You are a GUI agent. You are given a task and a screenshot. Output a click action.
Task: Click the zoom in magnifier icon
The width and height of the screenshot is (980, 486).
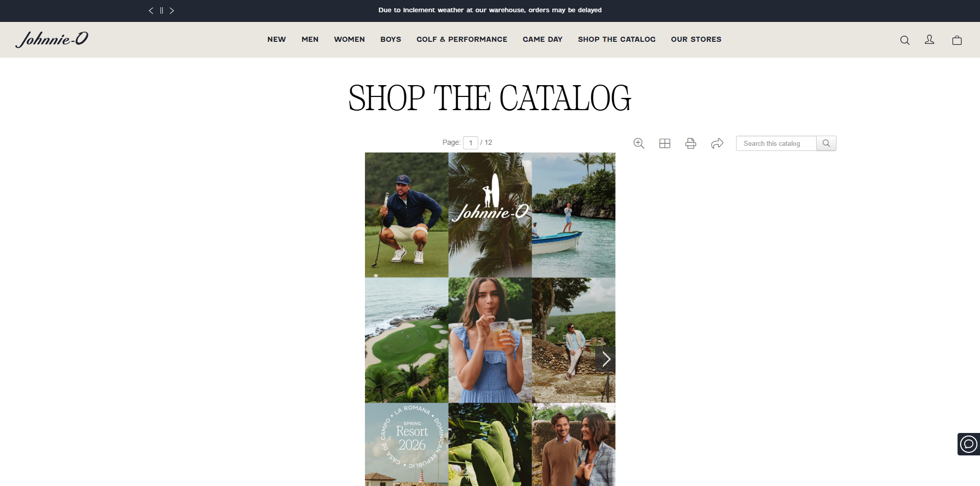tap(639, 143)
